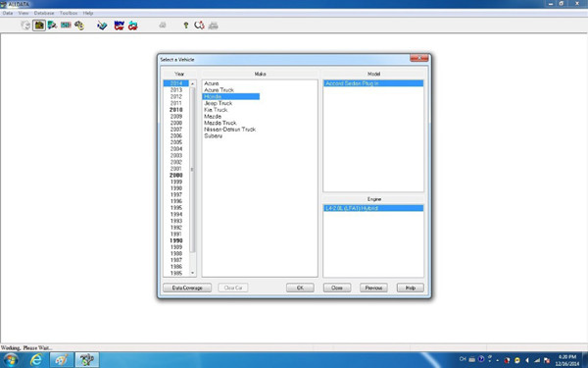Viewport: 588px width, 368px height.
Task: Click the ALLDATA app taskbar icon
Action: (x=87, y=360)
